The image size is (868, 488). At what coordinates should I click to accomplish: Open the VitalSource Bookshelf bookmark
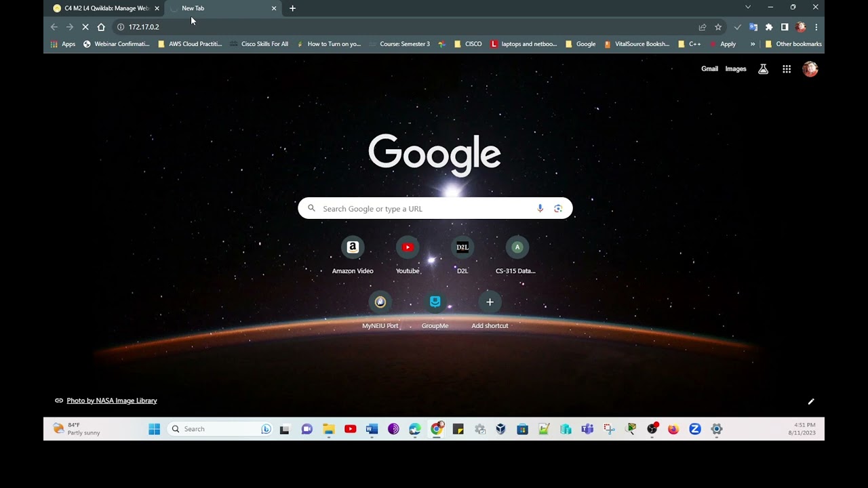637,44
